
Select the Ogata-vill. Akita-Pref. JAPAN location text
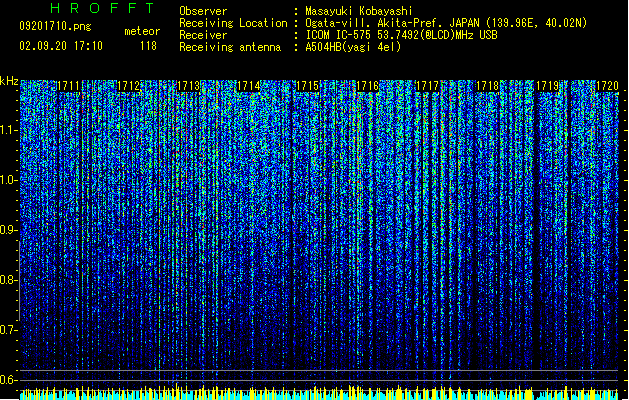pos(446,23)
